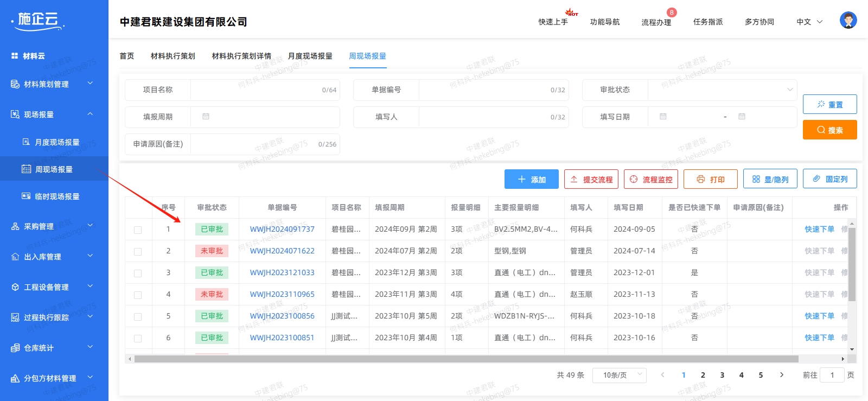Click the 填写人 input field
Image resolution: width=868 pixels, height=401 pixels.
494,117
